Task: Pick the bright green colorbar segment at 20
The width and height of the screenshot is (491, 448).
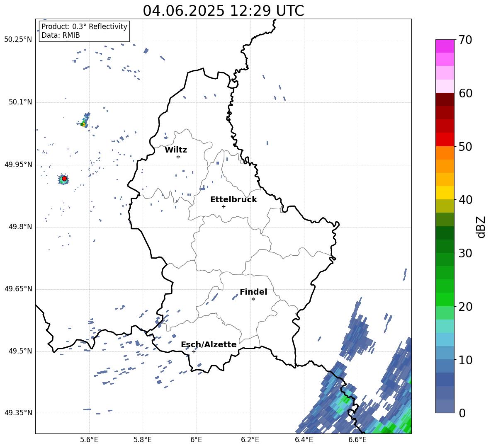Action: tap(445, 299)
